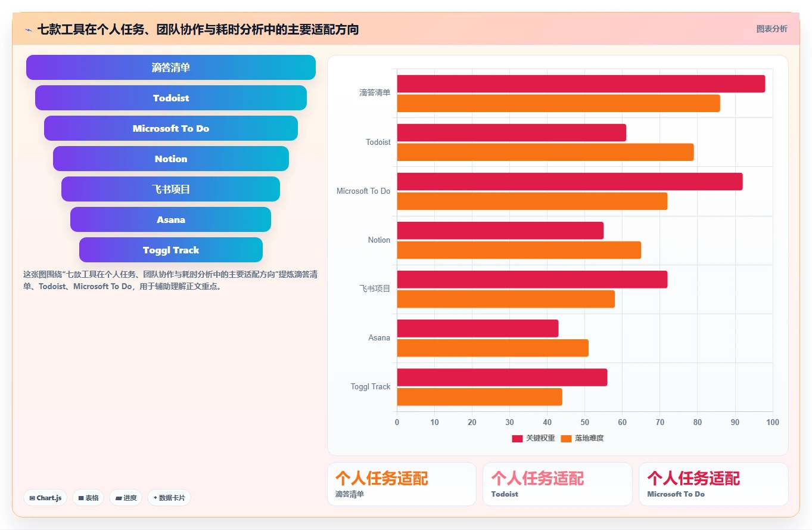
Task: Click the 0 x-axis tick label
Action: pyautogui.click(x=397, y=422)
